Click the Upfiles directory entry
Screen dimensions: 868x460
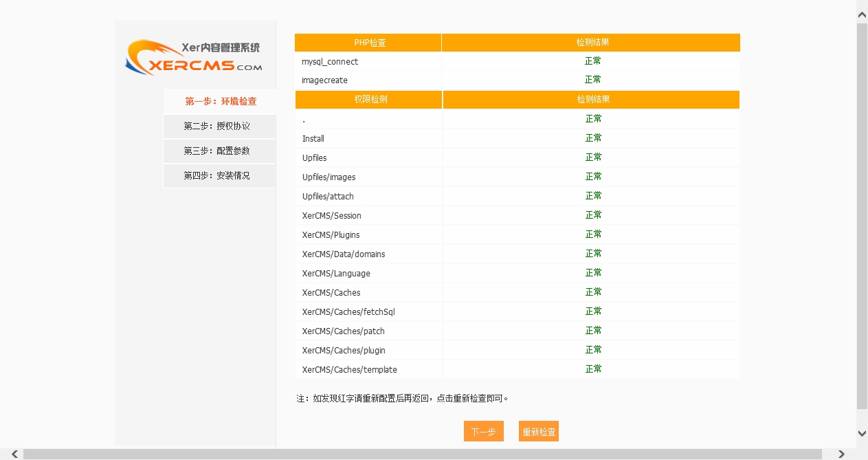315,158
